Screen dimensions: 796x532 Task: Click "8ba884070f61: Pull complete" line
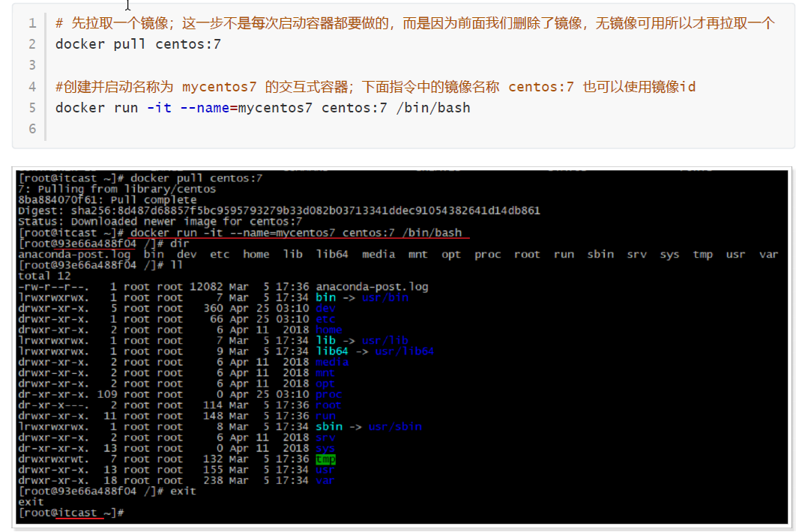tap(107, 200)
